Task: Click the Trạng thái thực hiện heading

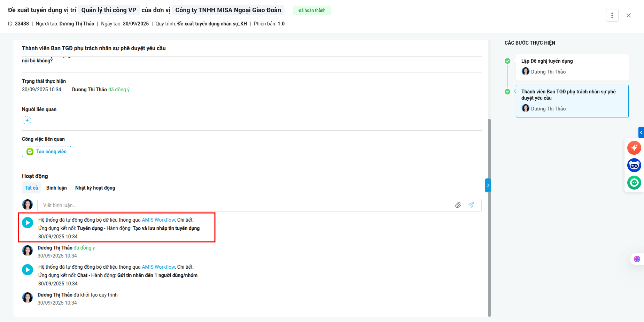Action: (x=44, y=81)
